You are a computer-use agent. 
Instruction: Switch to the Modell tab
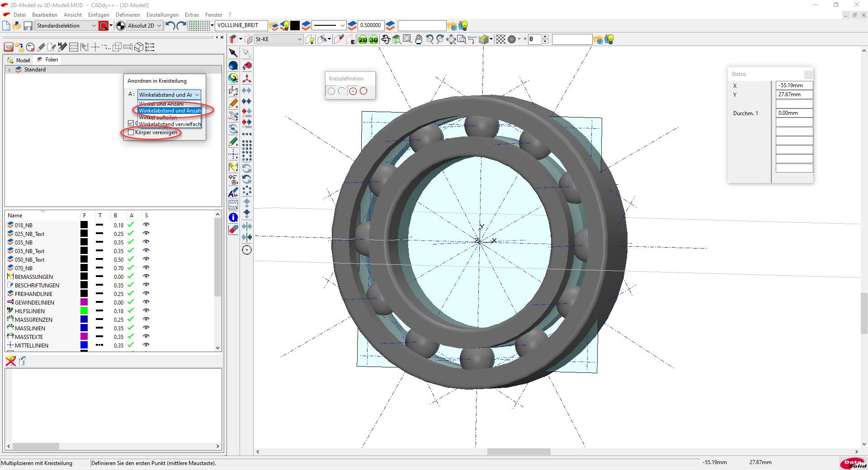[x=19, y=60]
